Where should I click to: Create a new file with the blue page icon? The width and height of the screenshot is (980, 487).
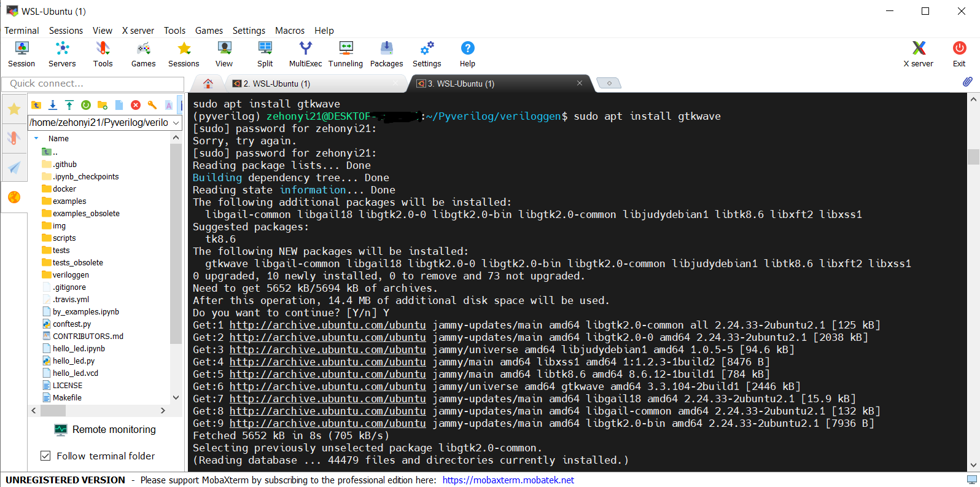pos(119,105)
